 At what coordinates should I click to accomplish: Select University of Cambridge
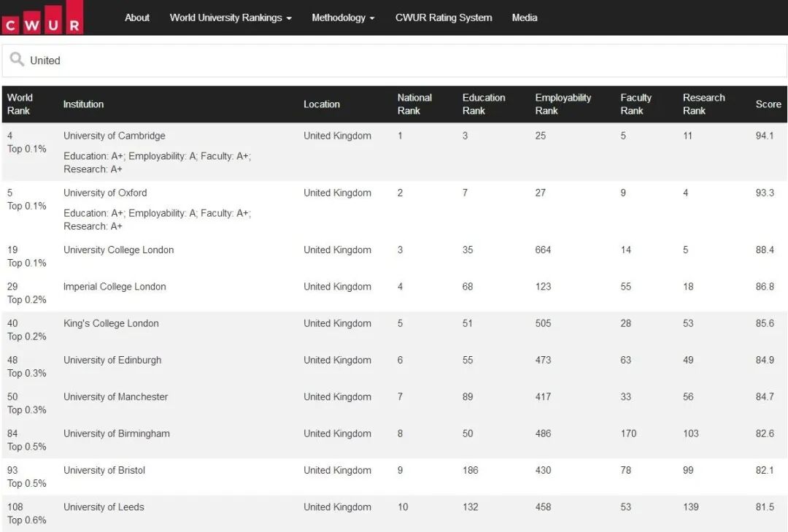[114, 136]
